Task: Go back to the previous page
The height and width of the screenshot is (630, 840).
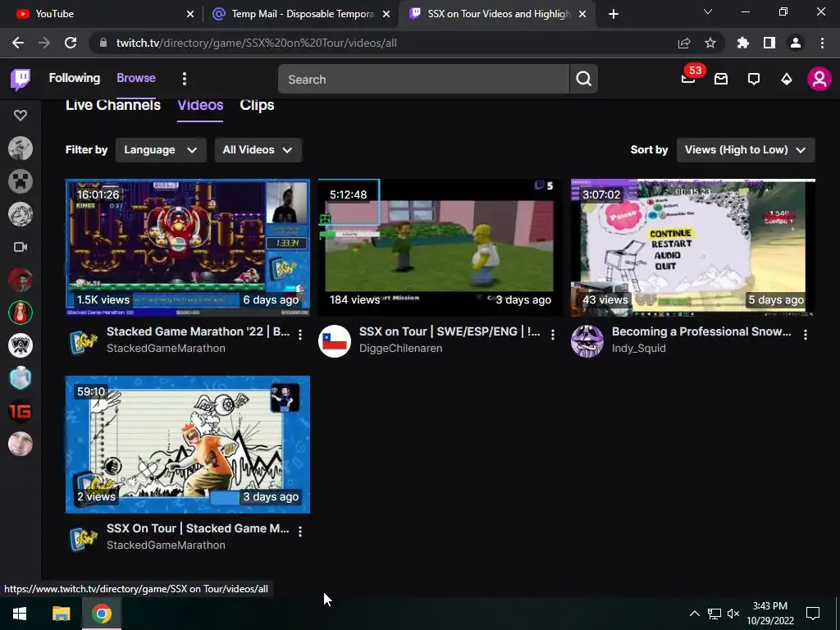Action: pos(18,43)
